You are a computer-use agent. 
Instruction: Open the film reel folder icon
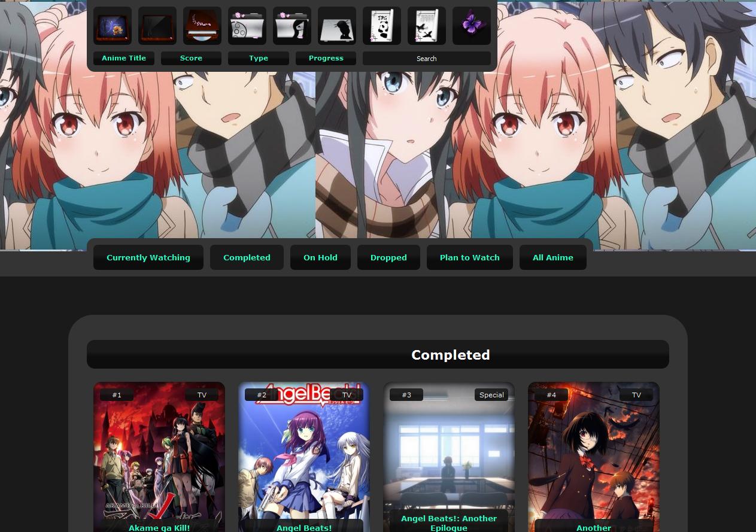[x=247, y=26]
